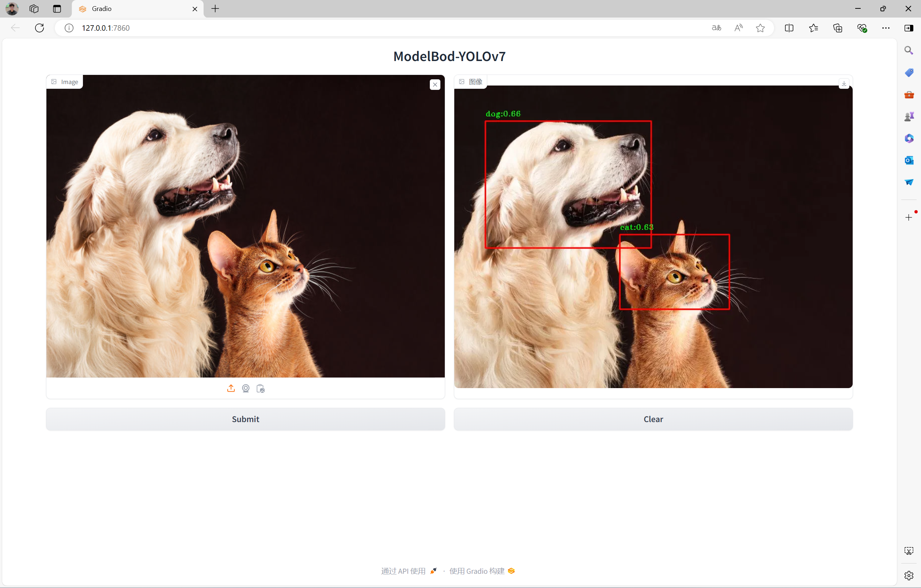Open split screen view
This screenshot has height=588, width=921.
pos(789,28)
